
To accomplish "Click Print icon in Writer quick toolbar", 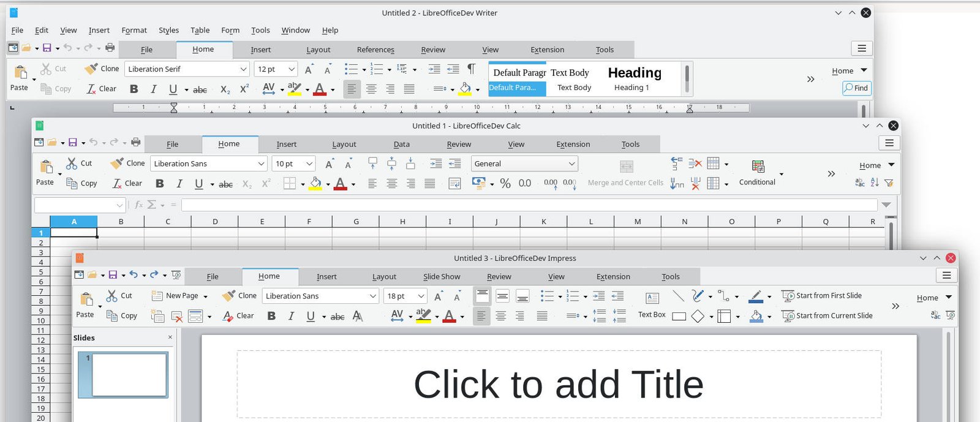I will 110,48.
